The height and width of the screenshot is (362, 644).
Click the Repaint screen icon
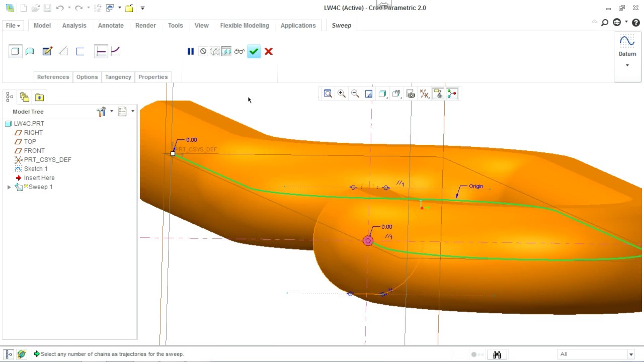tap(369, 94)
